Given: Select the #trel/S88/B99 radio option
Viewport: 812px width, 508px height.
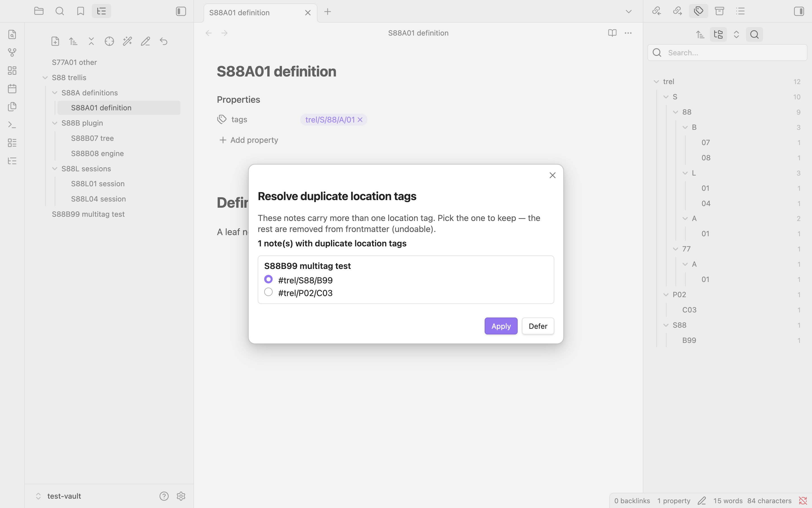Looking at the screenshot, I should (268, 279).
